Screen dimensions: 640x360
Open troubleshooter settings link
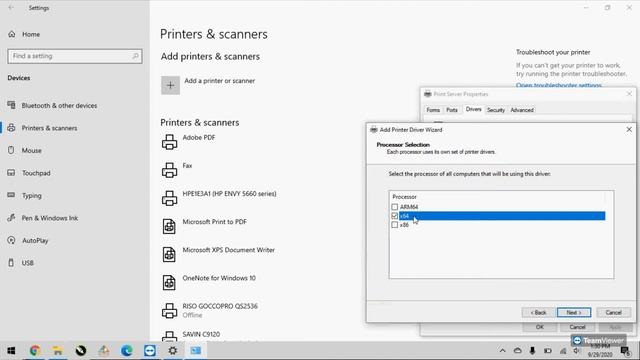[558, 85]
